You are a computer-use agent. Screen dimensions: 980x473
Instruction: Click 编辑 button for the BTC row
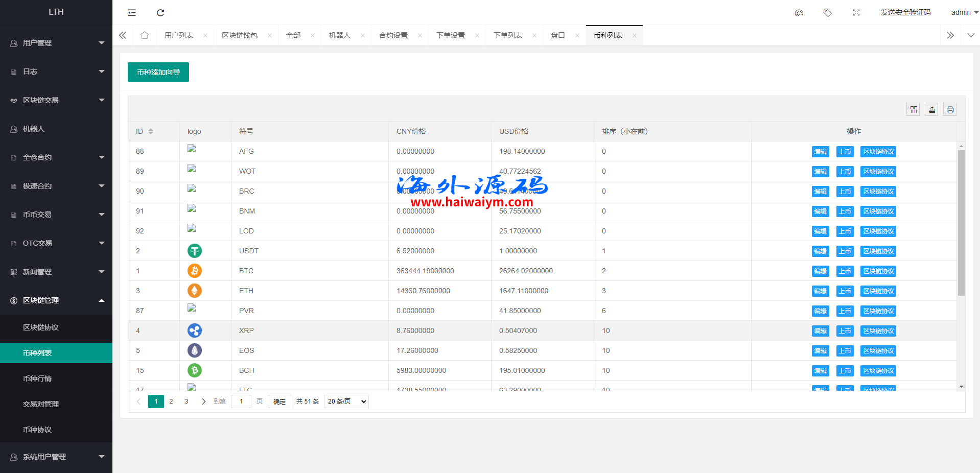(820, 271)
